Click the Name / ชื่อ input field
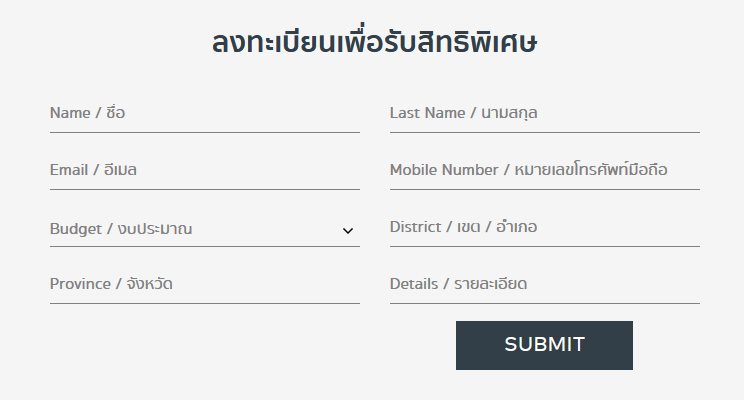Screen dimensions: 744x400 (205, 114)
